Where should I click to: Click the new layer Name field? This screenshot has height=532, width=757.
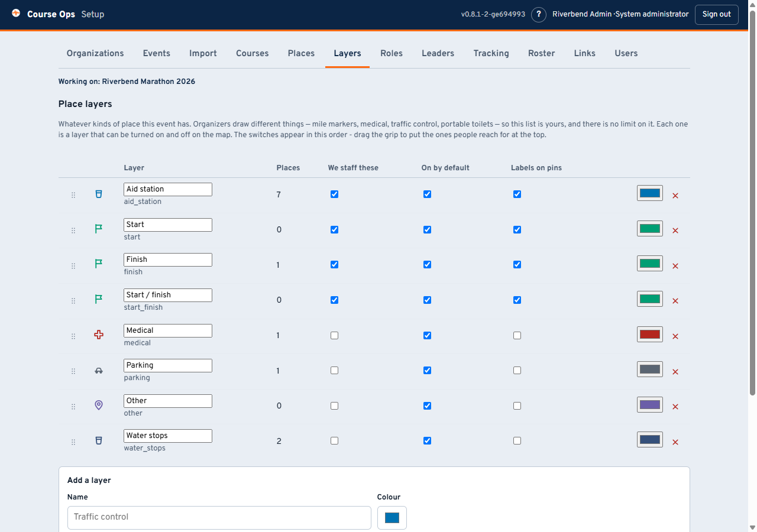pos(219,517)
